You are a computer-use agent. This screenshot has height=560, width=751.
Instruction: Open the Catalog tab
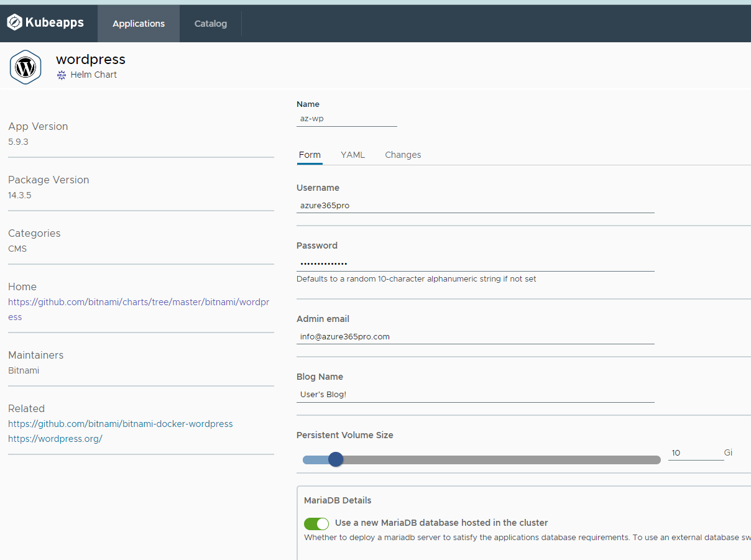point(211,24)
